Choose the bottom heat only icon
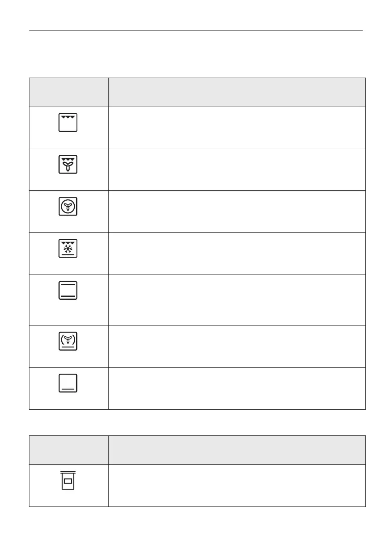Screen dimensions: 392x557 [68, 383]
